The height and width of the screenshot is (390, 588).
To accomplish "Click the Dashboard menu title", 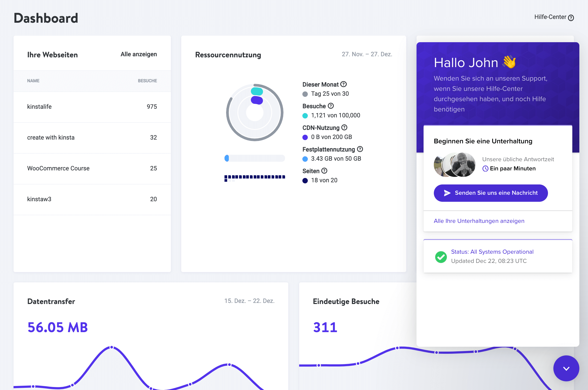I will 46,18.
